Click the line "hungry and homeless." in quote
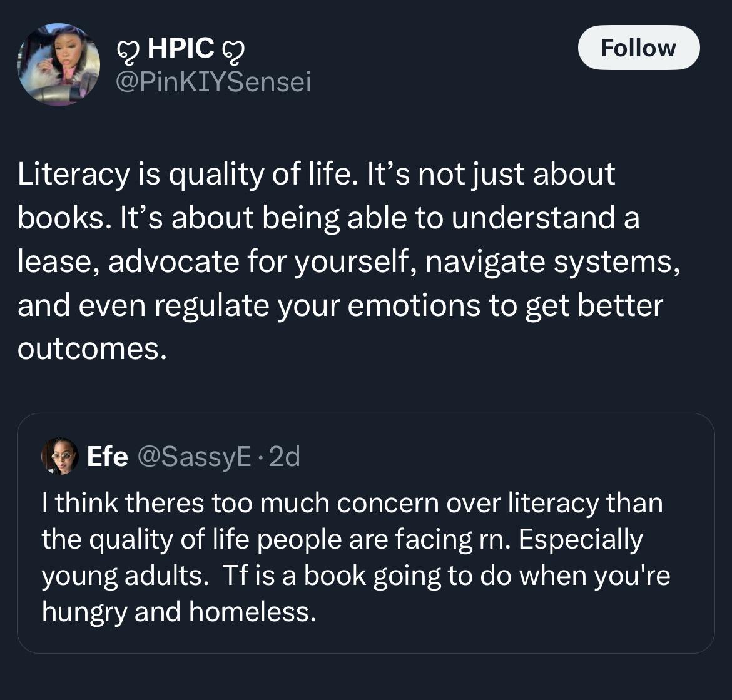732x700 pixels. pos(179,611)
